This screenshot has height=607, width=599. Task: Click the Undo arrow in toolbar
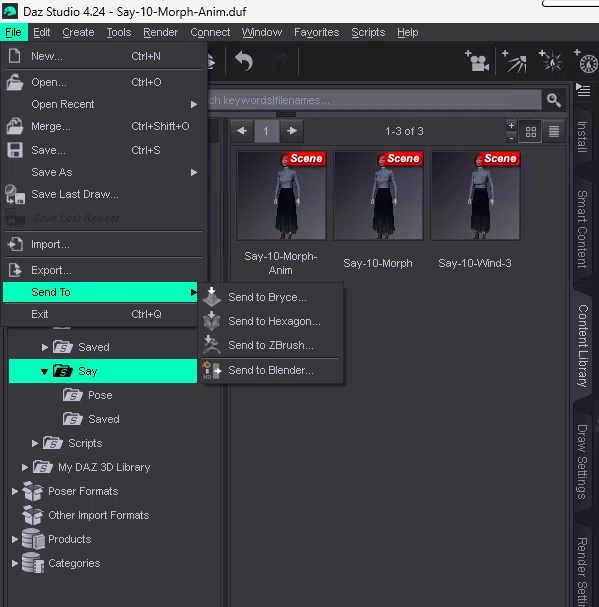pyautogui.click(x=244, y=61)
